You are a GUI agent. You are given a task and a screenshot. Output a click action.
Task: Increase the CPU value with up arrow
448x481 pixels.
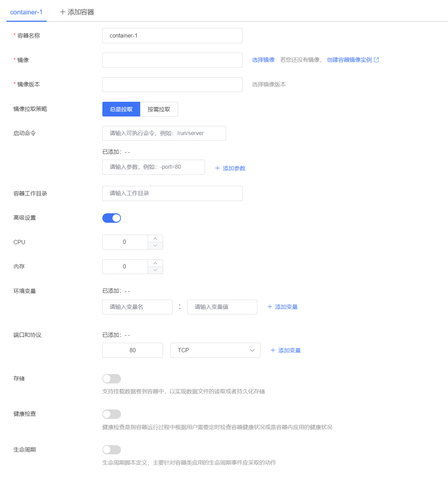155,239
